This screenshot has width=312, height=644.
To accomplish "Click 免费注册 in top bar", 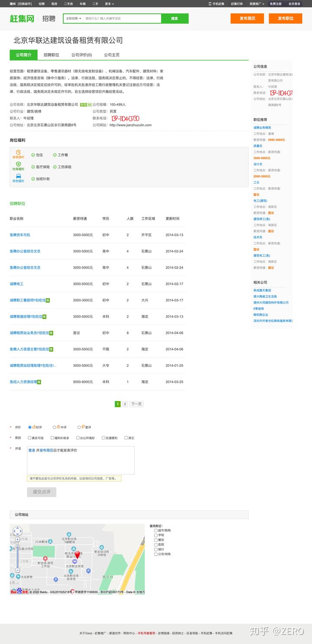I will click(276, 3).
